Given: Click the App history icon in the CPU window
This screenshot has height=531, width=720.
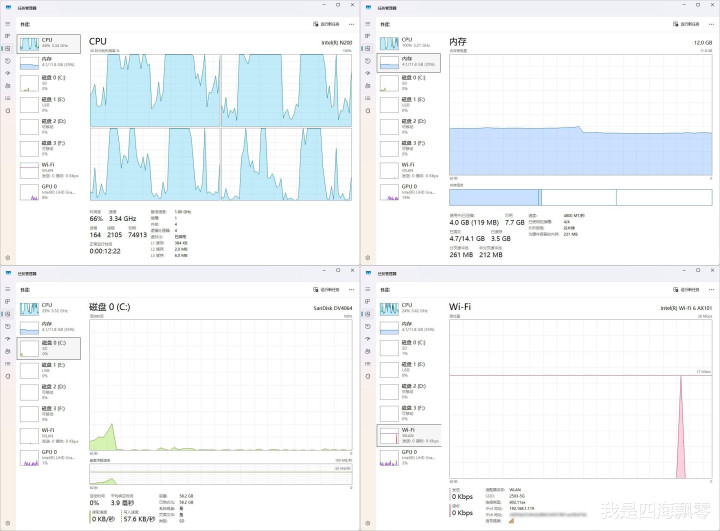Looking at the screenshot, I should click(x=8, y=60).
